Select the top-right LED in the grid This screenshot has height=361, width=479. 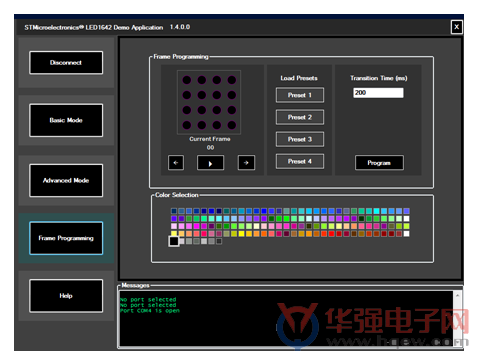tap(232, 80)
